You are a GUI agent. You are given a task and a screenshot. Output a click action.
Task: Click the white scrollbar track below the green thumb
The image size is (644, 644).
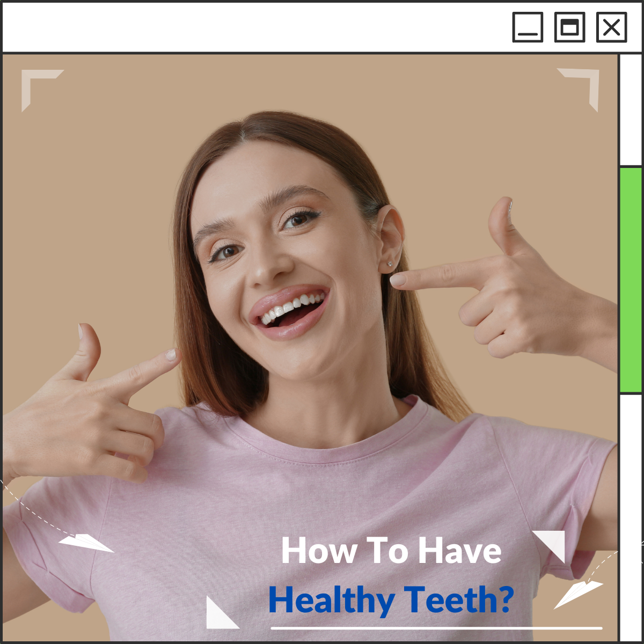coord(631,515)
